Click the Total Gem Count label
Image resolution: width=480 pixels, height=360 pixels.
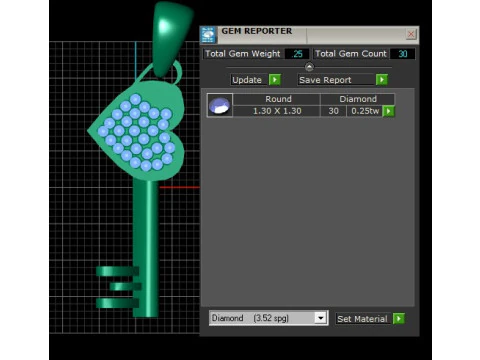pyautogui.click(x=351, y=54)
